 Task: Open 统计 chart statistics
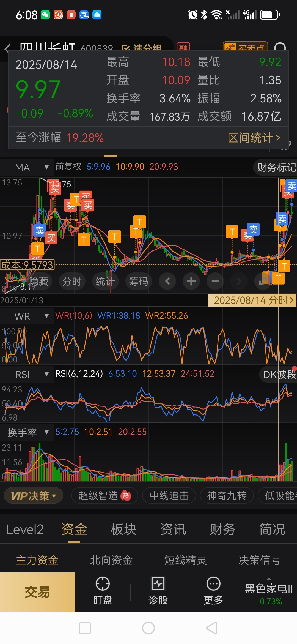coord(105,281)
